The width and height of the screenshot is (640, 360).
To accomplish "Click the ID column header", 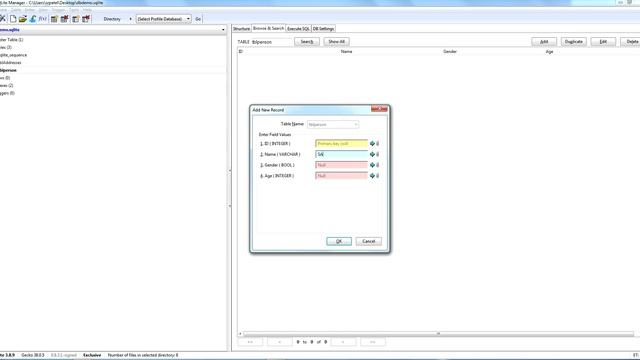I will (240, 51).
